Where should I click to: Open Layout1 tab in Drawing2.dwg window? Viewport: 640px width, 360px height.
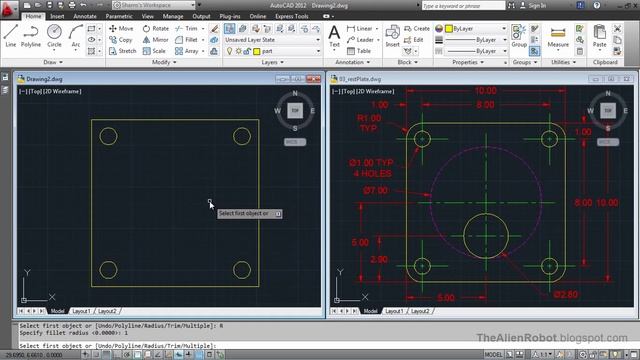pyautogui.click(x=81, y=311)
